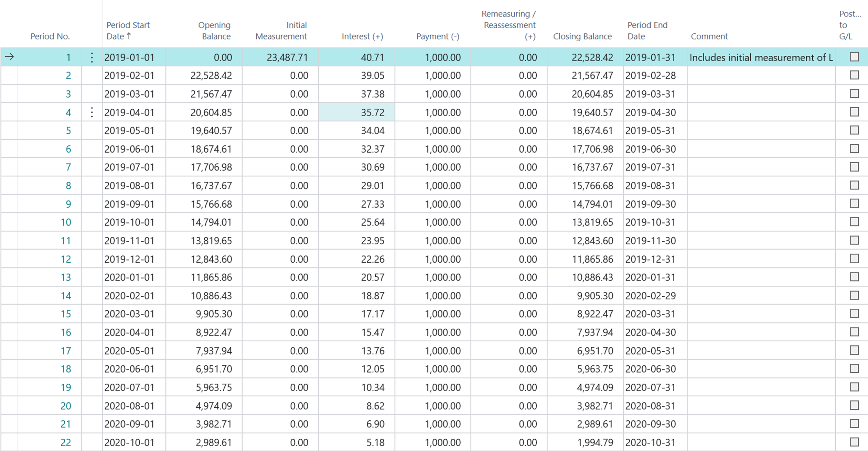The height and width of the screenshot is (451, 868).
Task: Click Comment cell in period 3 row
Action: 761,94
